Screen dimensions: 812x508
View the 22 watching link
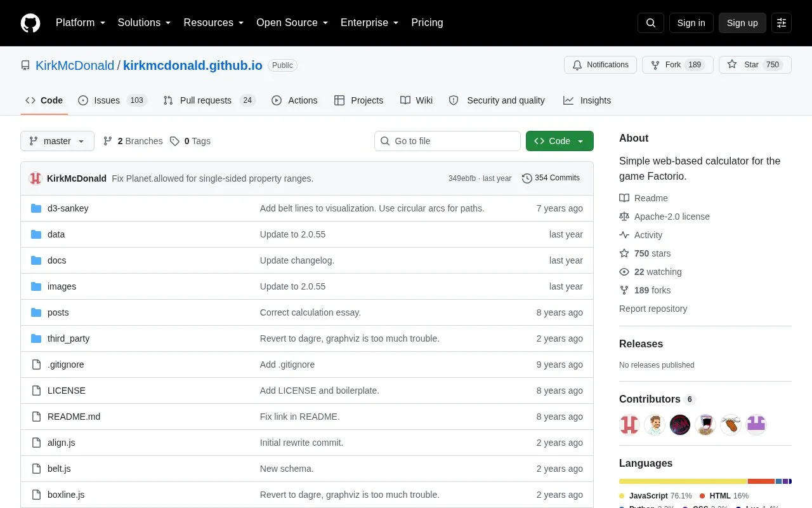pyautogui.click(x=650, y=272)
